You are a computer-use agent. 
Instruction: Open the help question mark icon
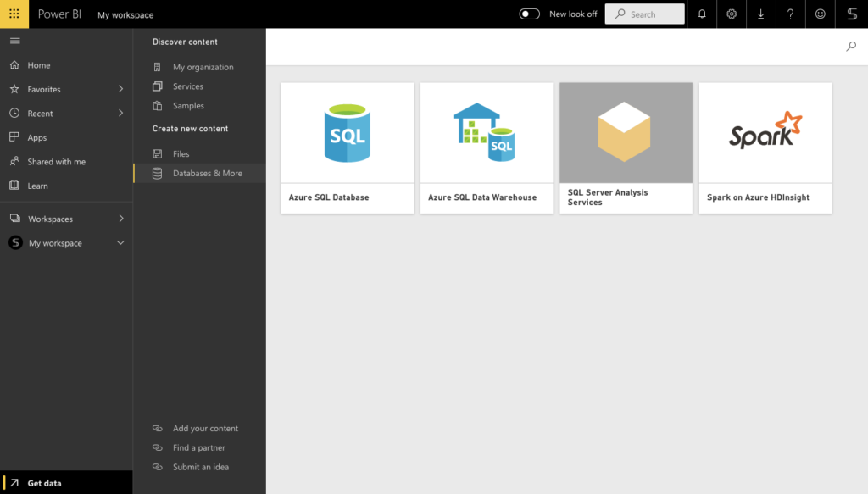pyautogui.click(x=791, y=14)
